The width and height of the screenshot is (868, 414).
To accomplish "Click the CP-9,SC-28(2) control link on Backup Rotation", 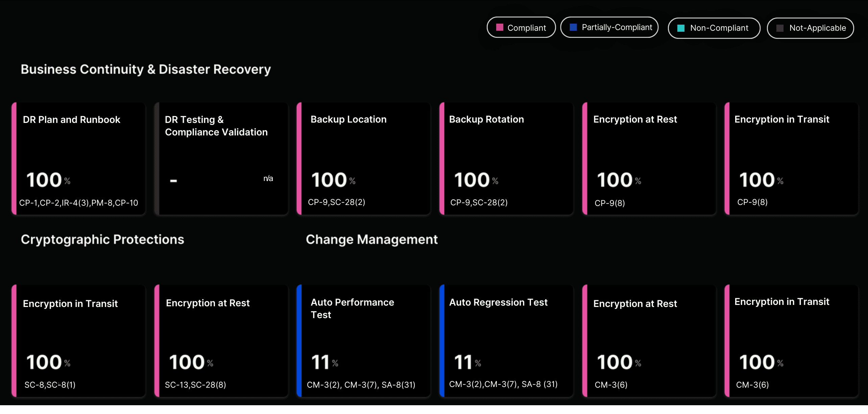I will point(479,203).
